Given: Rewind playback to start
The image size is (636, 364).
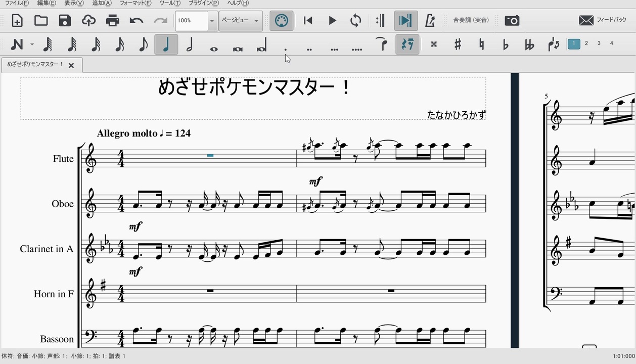Looking at the screenshot, I should coord(308,21).
